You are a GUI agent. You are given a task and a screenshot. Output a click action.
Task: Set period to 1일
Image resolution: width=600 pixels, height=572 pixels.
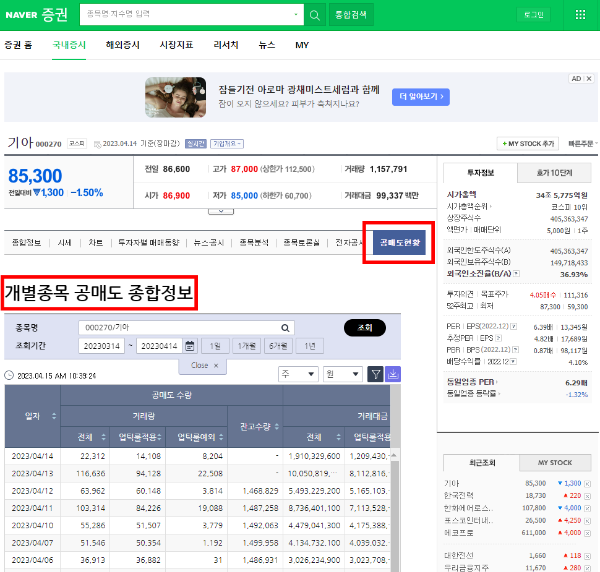(x=215, y=346)
